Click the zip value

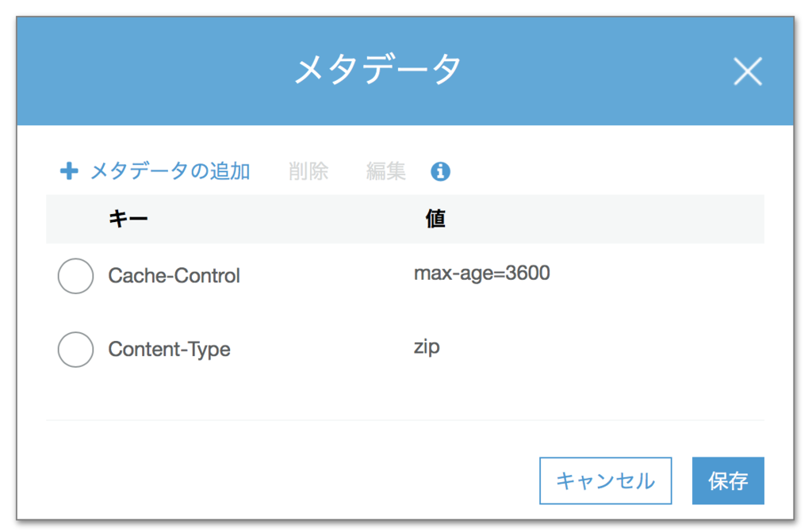point(427,346)
